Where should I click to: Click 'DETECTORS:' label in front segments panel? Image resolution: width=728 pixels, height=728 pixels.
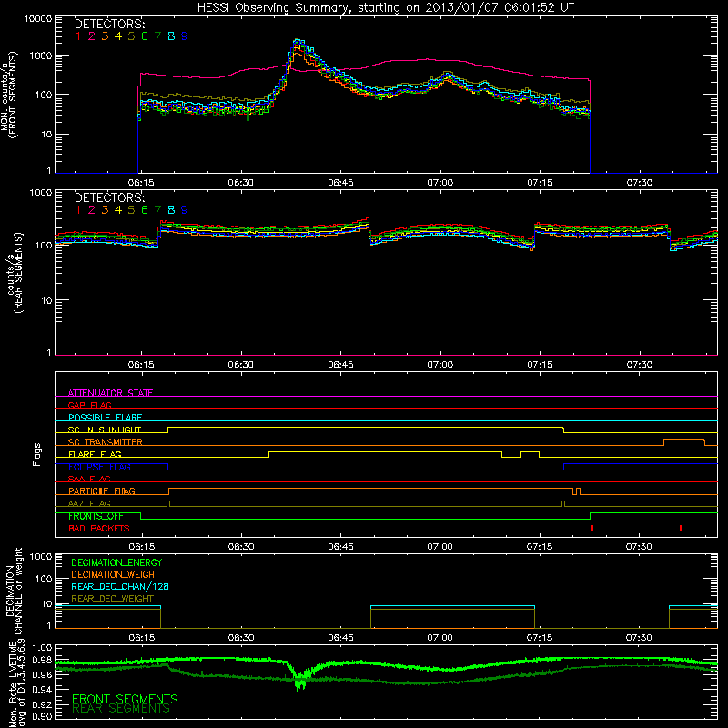[x=109, y=24]
